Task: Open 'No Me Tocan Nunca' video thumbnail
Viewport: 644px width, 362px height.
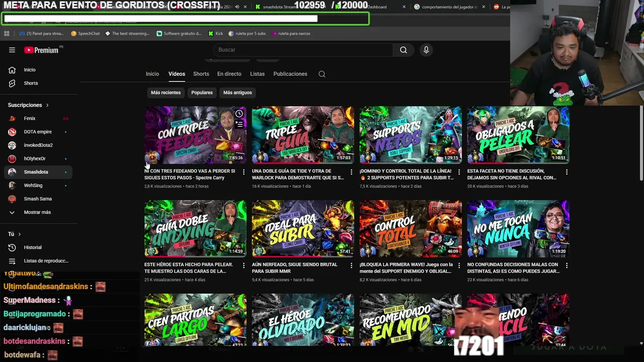Action: click(518, 229)
